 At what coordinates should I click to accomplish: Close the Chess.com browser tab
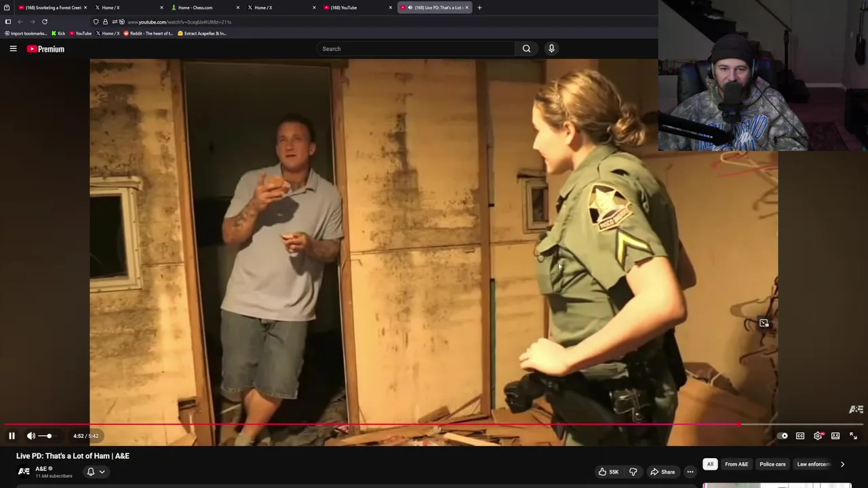[238, 7]
